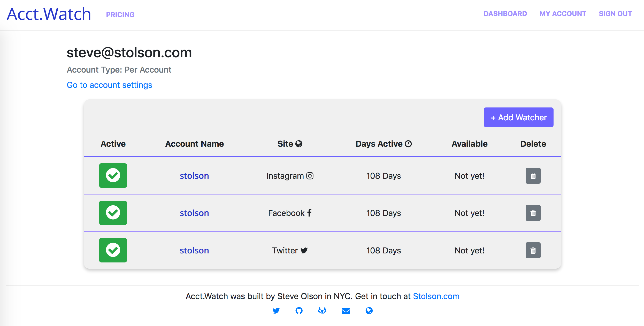Delete the Facebook watcher using its trash button
The image size is (644, 326).
click(x=533, y=213)
